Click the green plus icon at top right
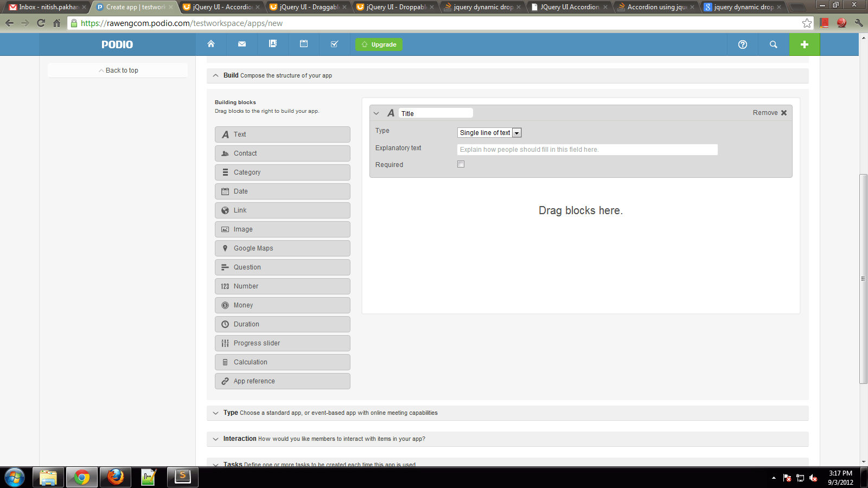Image resolution: width=868 pixels, height=488 pixels. click(x=804, y=44)
